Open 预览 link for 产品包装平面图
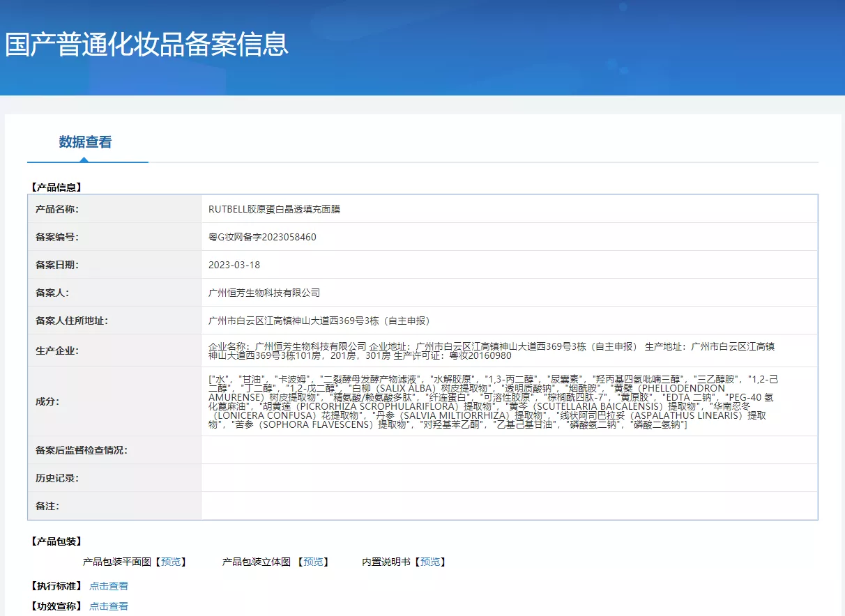Image resolution: width=845 pixels, height=616 pixels. (x=170, y=562)
